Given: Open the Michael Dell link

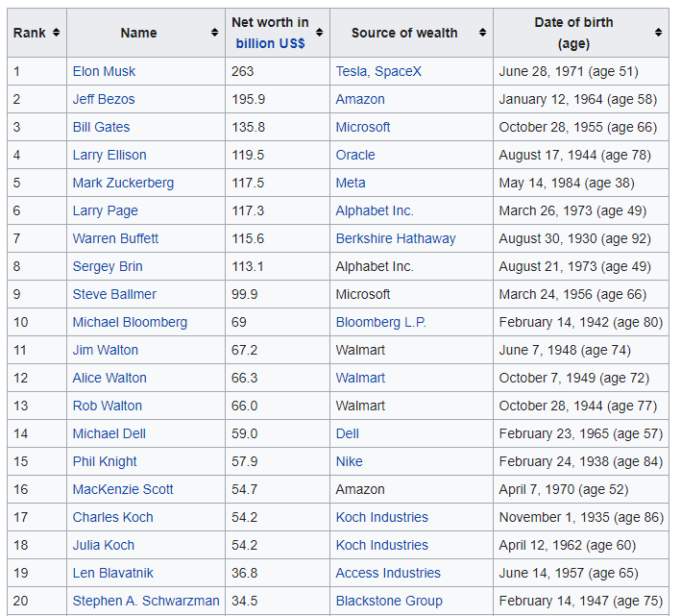Looking at the screenshot, I should (109, 433).
